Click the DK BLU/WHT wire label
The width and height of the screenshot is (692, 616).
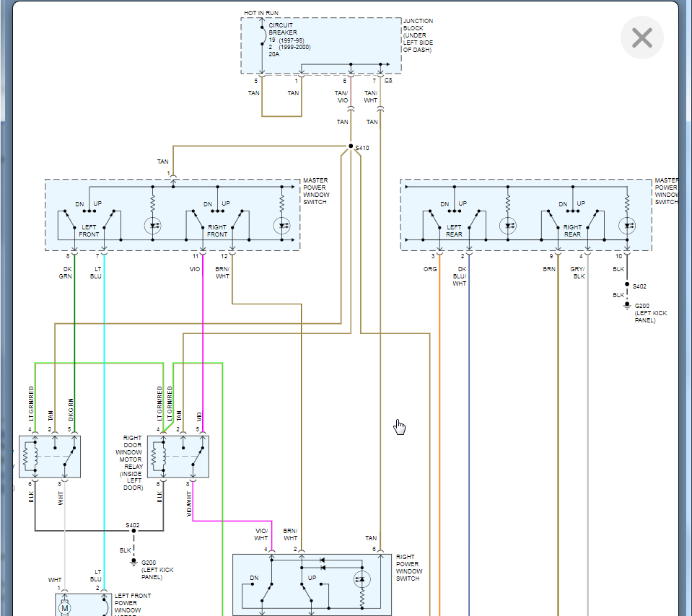[460, 276]
